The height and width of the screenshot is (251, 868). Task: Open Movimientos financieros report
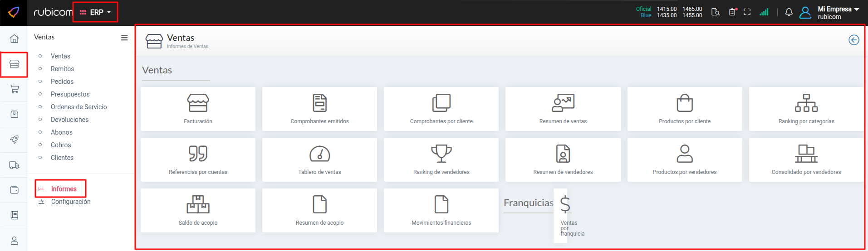point(441,210)
